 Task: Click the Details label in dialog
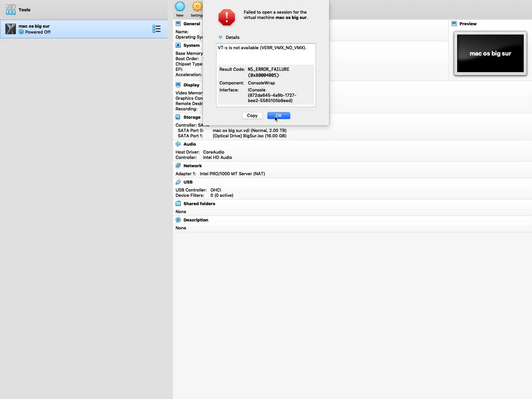point(232,37)
